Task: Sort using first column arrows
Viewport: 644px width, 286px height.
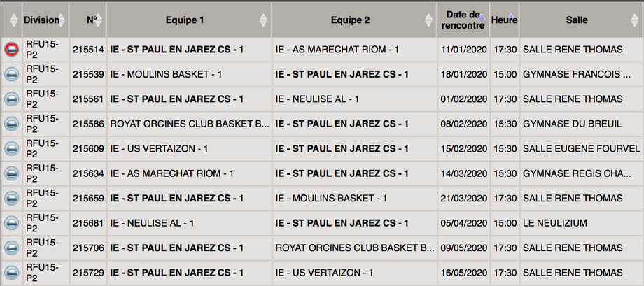Action: [x=13, y=20]
